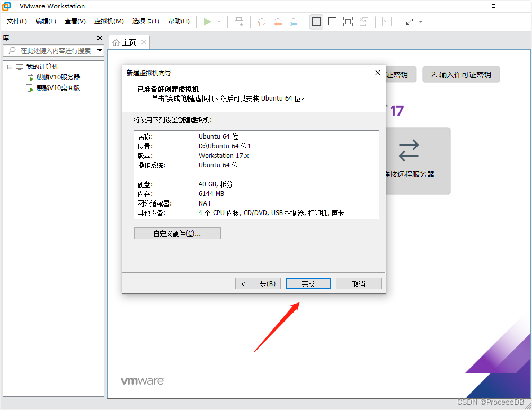Open the library search filter dropdown
The image size is (532, 410).
click(x=100, y=50)
